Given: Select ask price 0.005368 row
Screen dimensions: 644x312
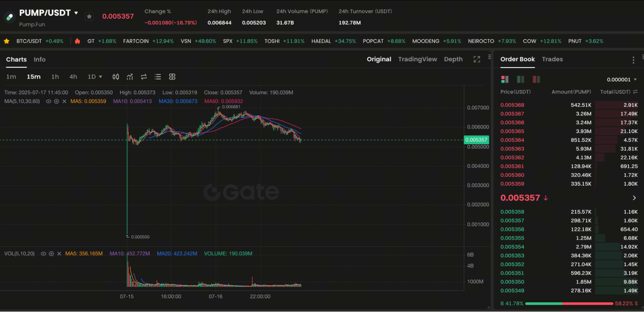Looking at the screenshot, I should (x=569, y=105).
